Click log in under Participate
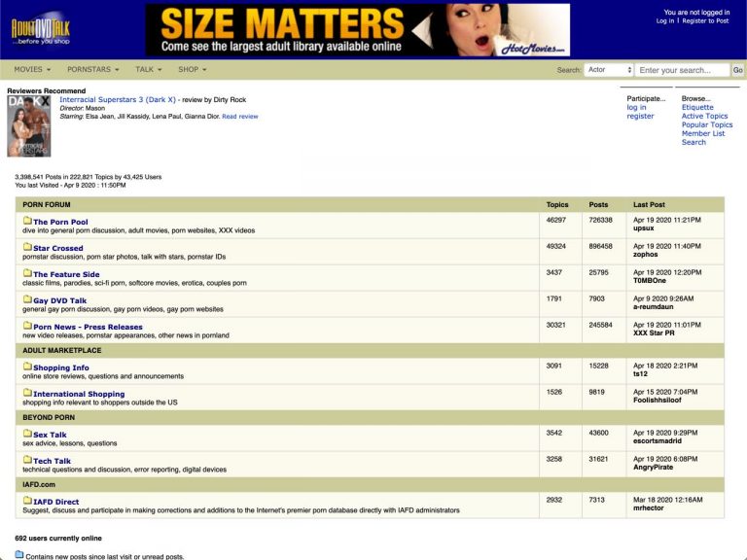 (636, 108)
